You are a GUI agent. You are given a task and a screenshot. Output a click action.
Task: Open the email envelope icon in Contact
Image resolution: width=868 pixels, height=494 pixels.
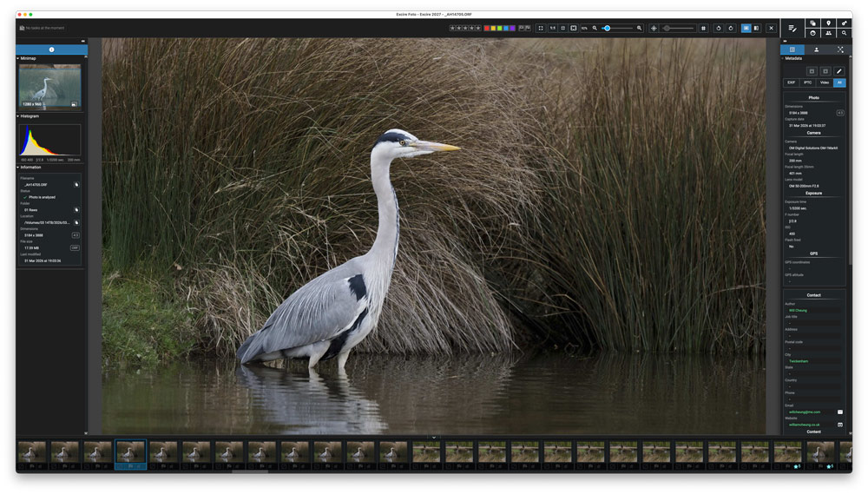(839, 412)
